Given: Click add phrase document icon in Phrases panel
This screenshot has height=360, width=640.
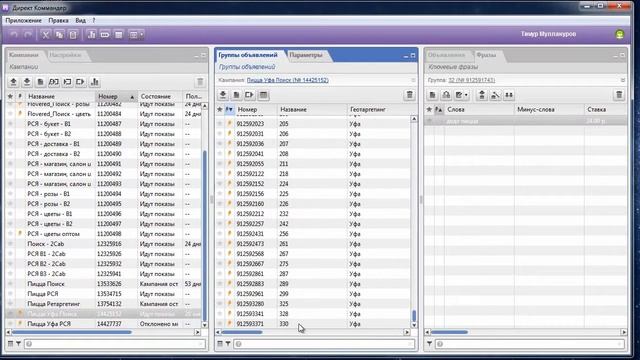Looking at the screenshot, I should 433,95.
